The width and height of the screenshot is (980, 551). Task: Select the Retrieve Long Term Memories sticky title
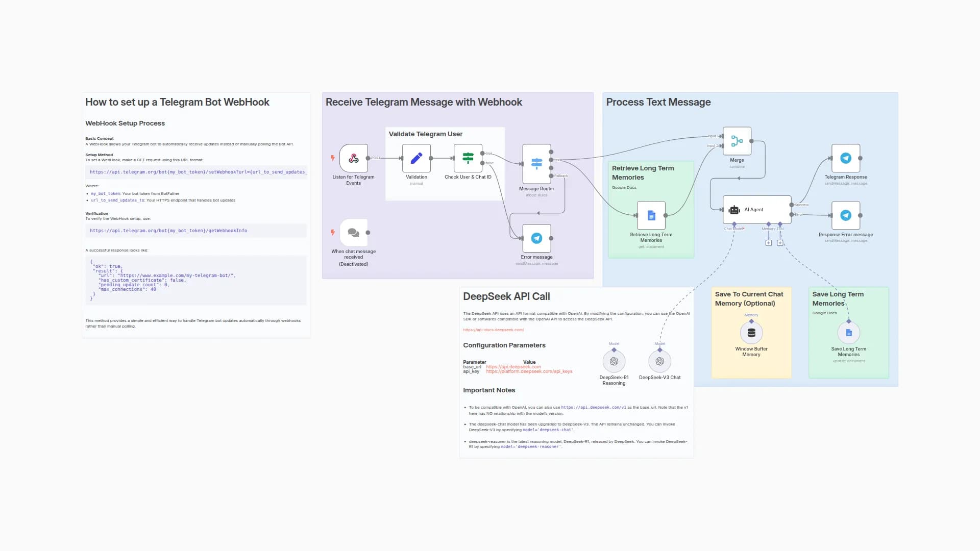coord(643,172)
